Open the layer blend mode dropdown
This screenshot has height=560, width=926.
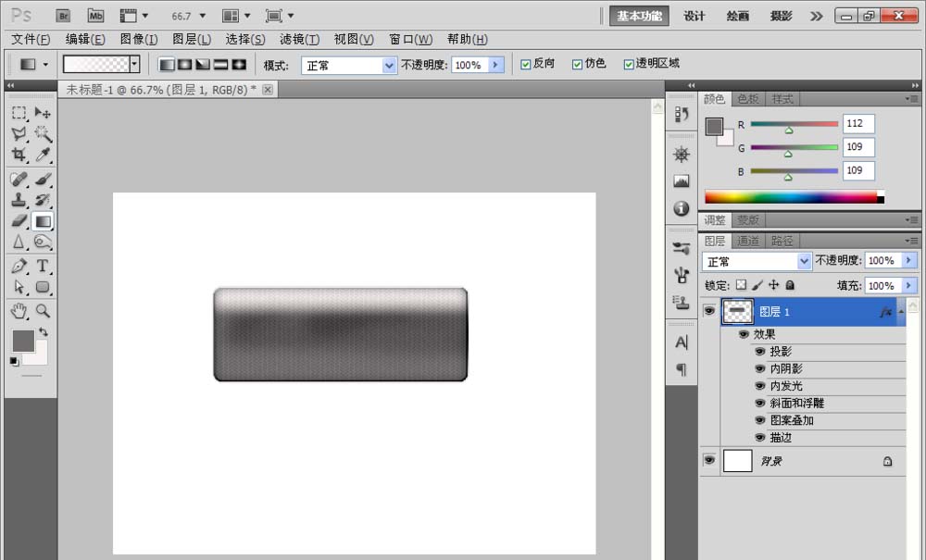pyautogui.click(x=804, y=262)
